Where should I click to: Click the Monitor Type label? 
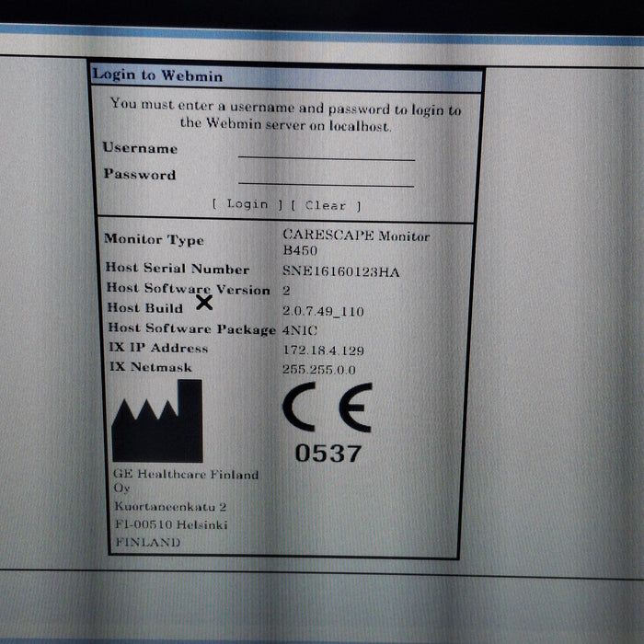pos(154,240)
